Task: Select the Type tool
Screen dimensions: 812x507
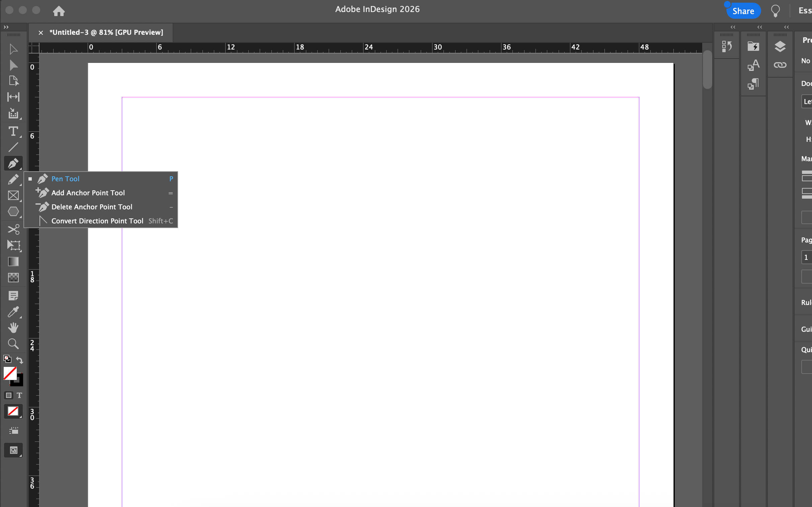Action: point(13,131)
